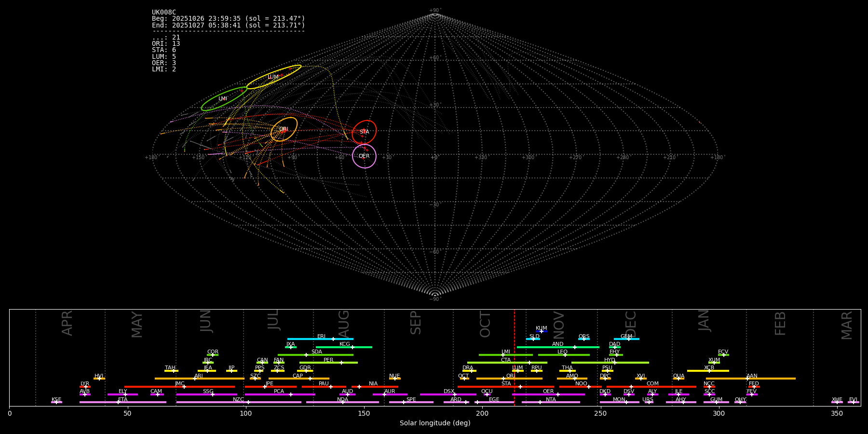Screen dimensions: 868x434
Task: Click the cyan ERI shower bar
Action: tap(320, 339)
